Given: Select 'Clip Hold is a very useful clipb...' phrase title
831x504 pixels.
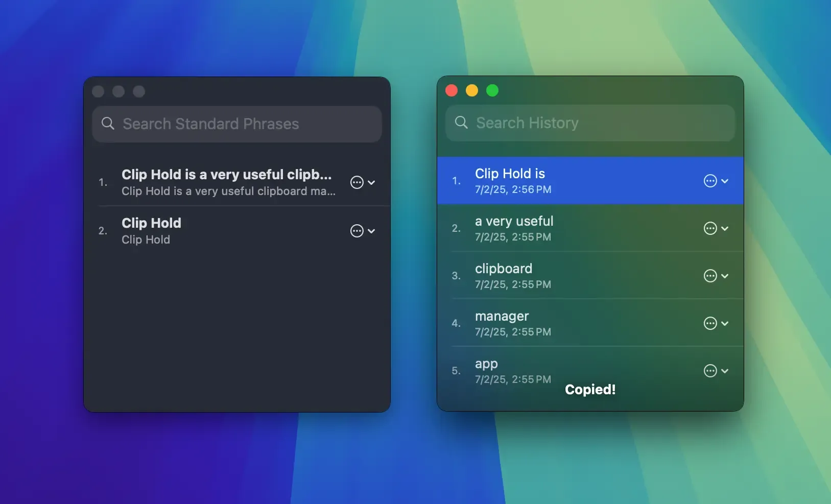Looking at the screenshot, I should coord(227,175).
